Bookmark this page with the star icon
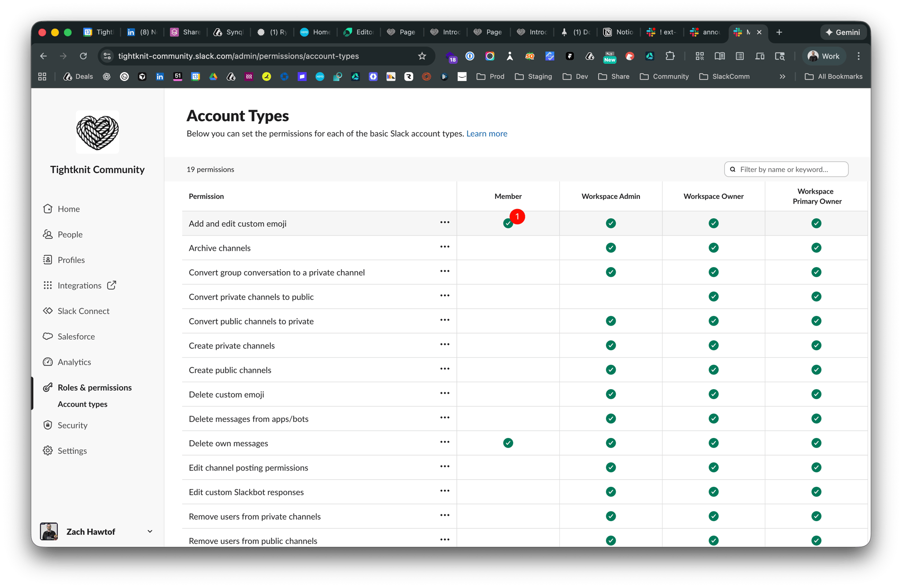This screenshot has height=588, width=902. click(422, 56)
